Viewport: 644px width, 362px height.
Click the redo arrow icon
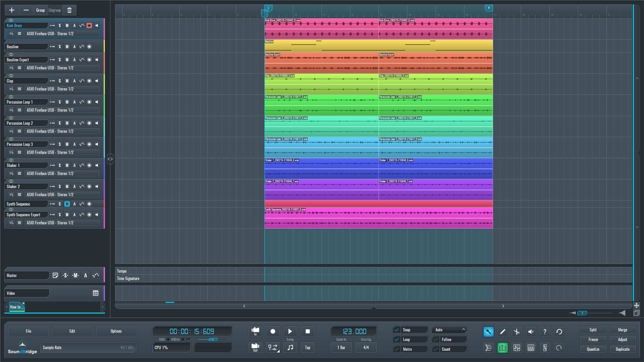click(x=559, y=348)
